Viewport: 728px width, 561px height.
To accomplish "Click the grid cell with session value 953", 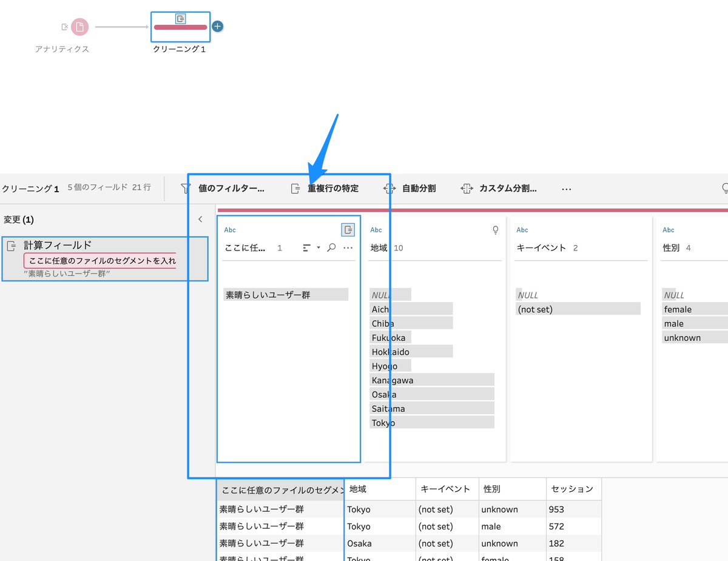I will 573,509.
